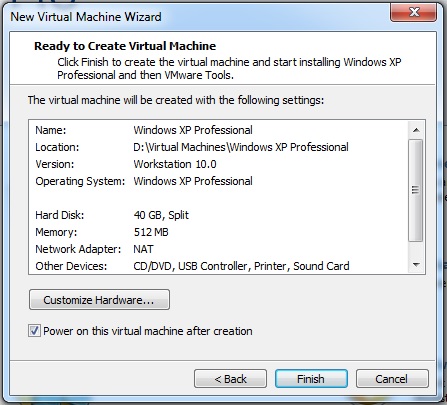
Task: Click the Version: label
Action: pyautogui.click(x=55, y=164)
